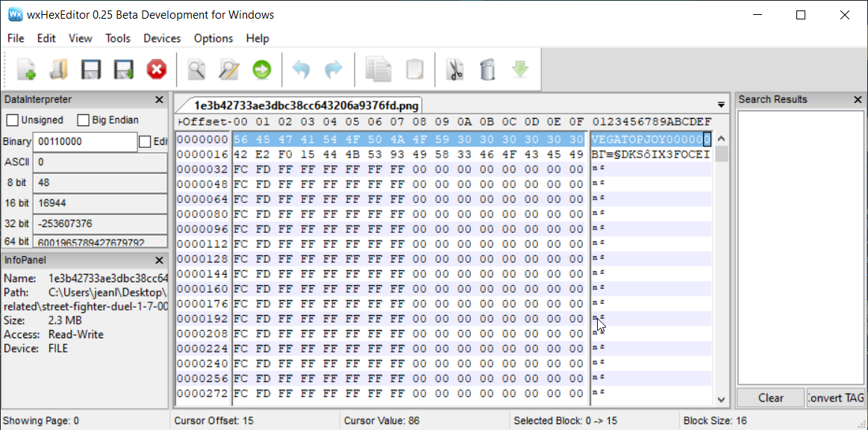Open the Help menu
Image resolution: width=868 pixels, height=430 pixels.
pyautogui.click(x=257, y=38)
